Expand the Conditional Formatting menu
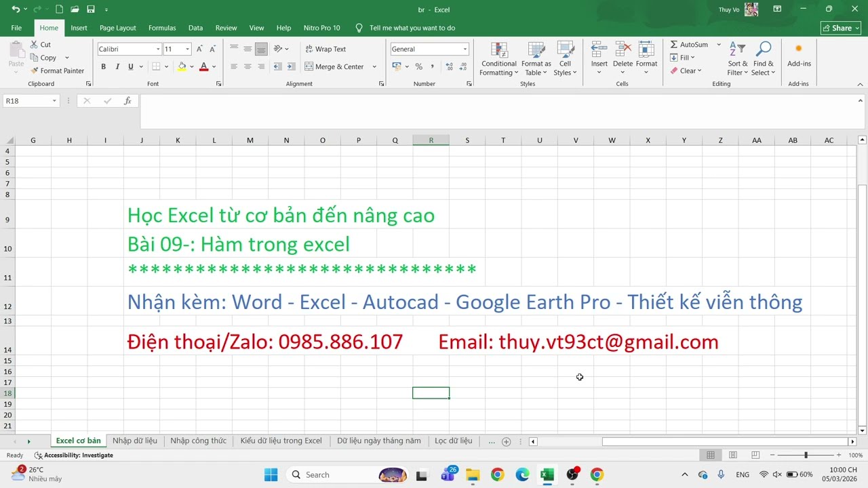Viewport: 868px width, 488px height. pyautogui.click(x=499, y=58)
